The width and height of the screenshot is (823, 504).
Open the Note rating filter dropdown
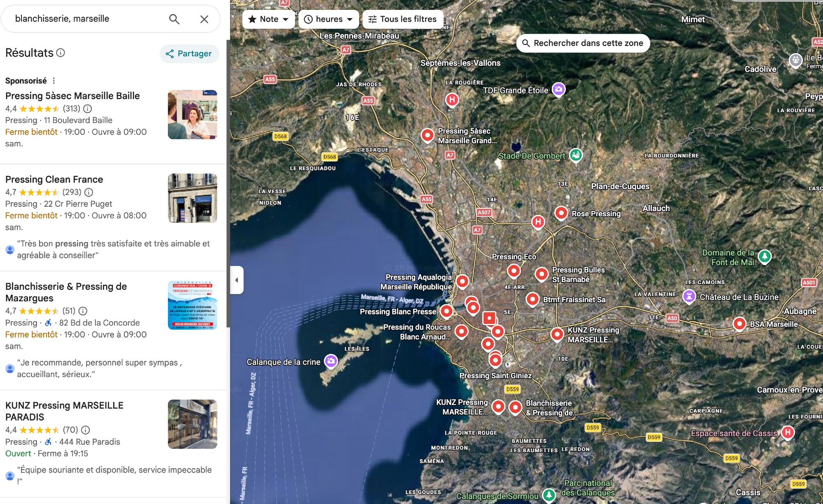click(268, 19)
